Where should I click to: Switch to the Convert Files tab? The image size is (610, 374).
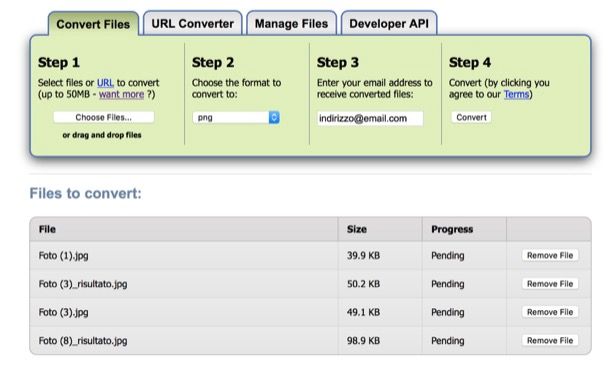click(93, 24)
